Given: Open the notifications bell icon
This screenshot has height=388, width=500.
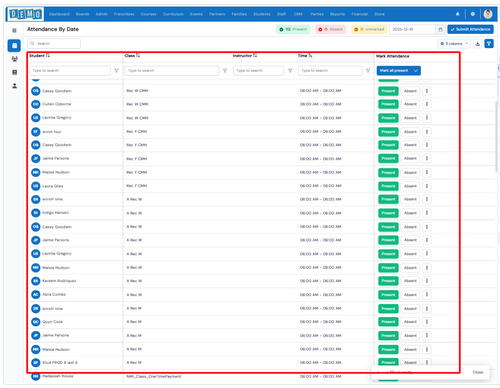Looking at the screenshot, I should (x=457, y=14).
